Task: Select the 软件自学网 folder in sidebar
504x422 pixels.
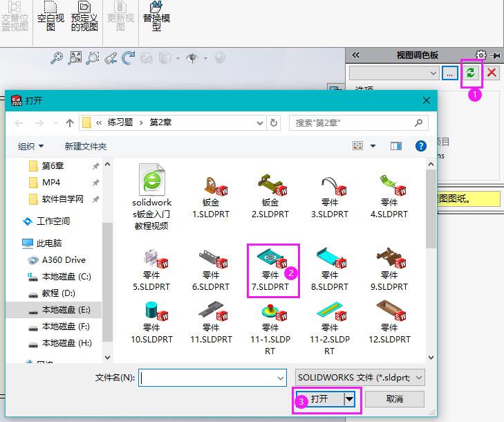Action: (x=63, y=199)
